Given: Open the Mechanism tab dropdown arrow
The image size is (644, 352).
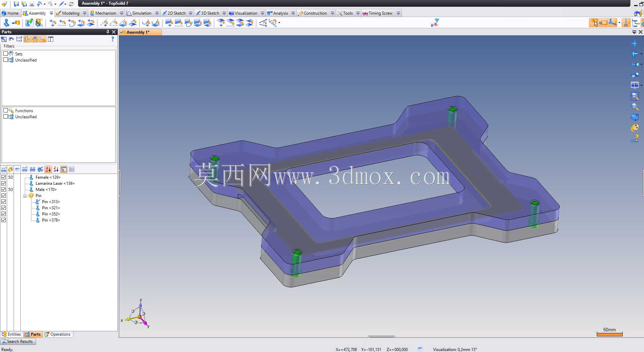Looking at the screenshot, I should (x=122, y=13).
